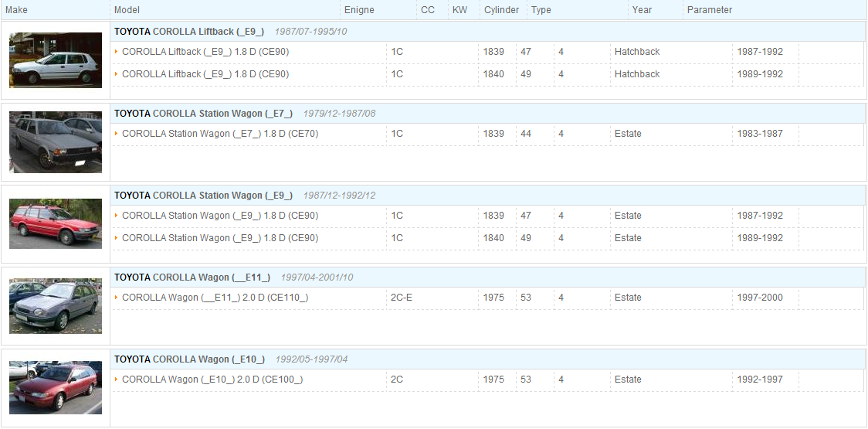Open the red Corolla Station Wagon E9 photo
Image resolution: width=868 pixels, height=429 pixels.
click(56, 223)
